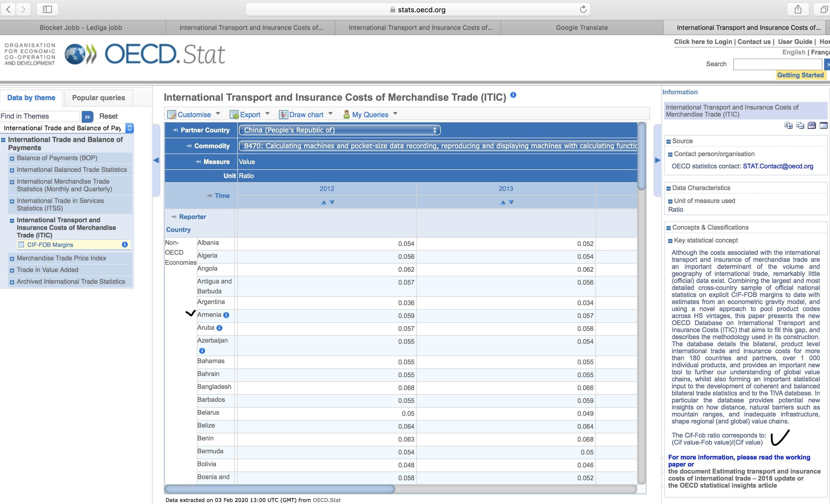Click 2013 time column header

click(506, 189)
